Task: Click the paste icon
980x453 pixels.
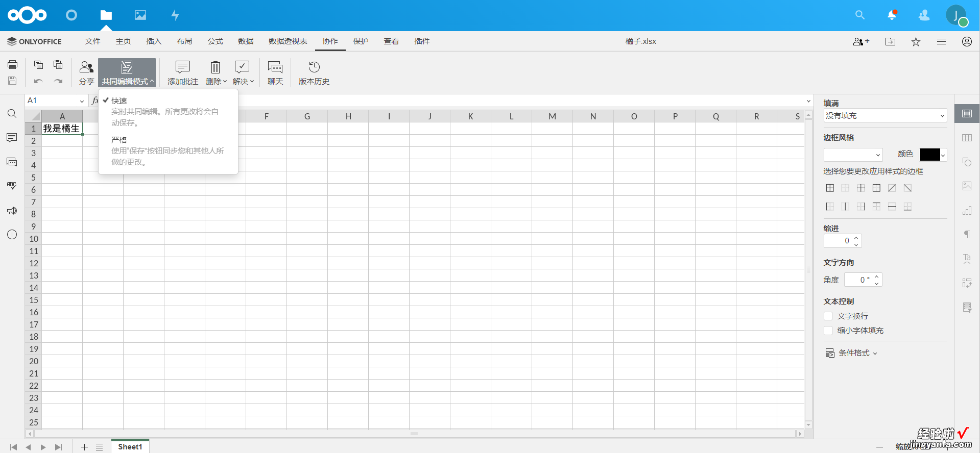Action: tap(58, 65)
